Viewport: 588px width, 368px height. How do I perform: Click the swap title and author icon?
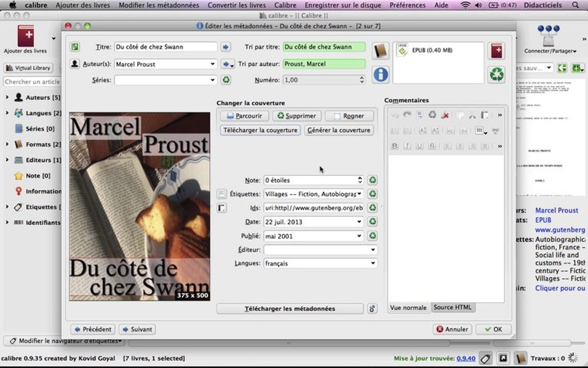point(75,47)
